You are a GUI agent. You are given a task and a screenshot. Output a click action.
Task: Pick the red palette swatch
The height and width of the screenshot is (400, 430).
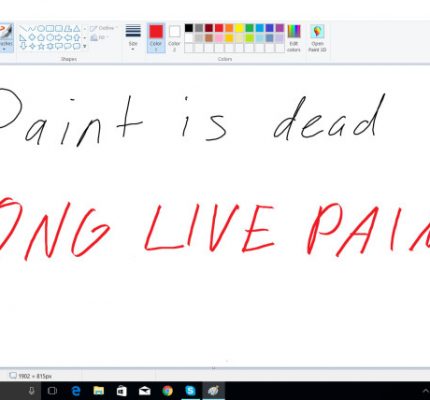(219, 28)
